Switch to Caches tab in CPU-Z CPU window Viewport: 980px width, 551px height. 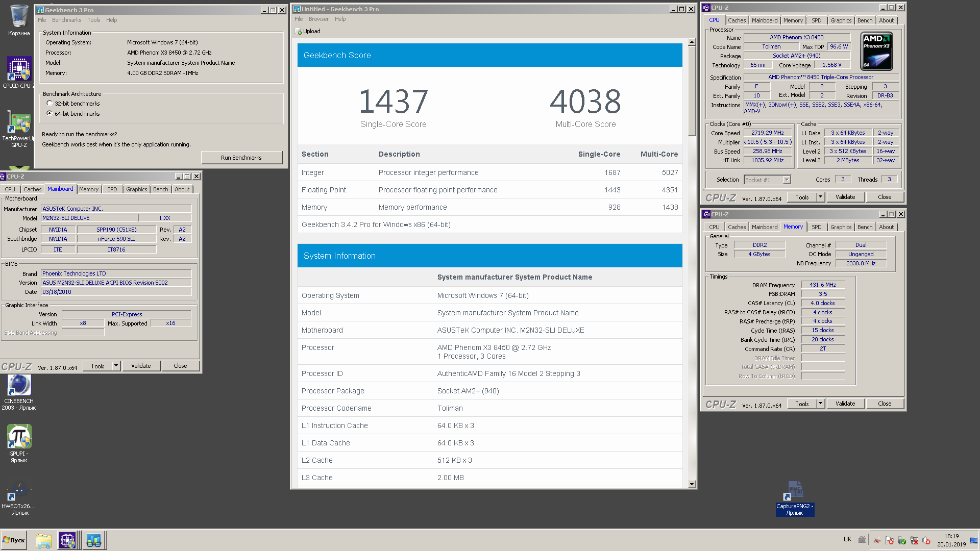(x=737, y=20)
